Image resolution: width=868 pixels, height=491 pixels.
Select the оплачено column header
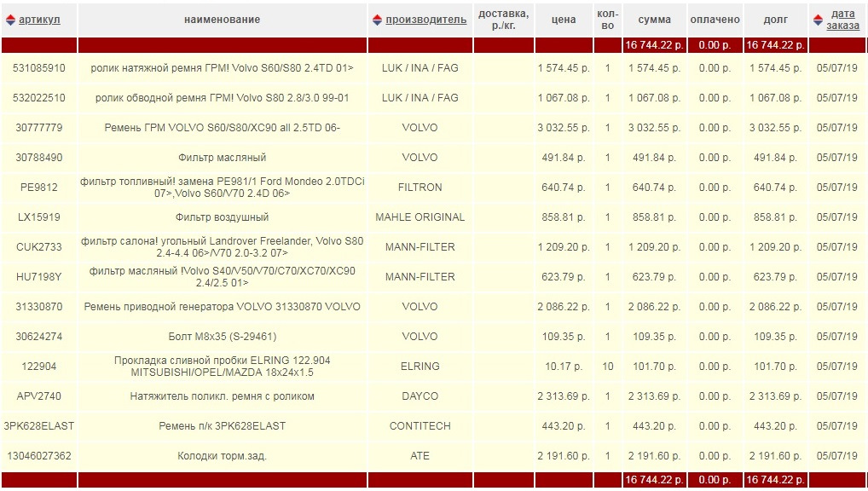tap(715, 20)
